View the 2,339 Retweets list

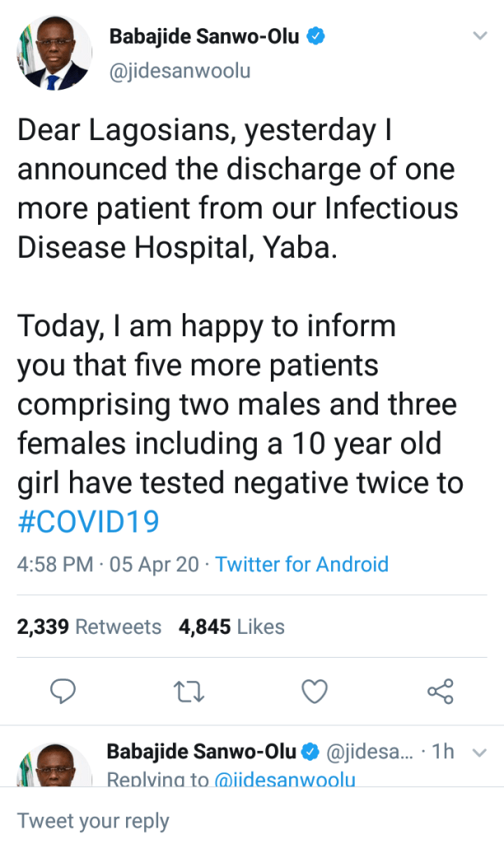coord(89,626)
